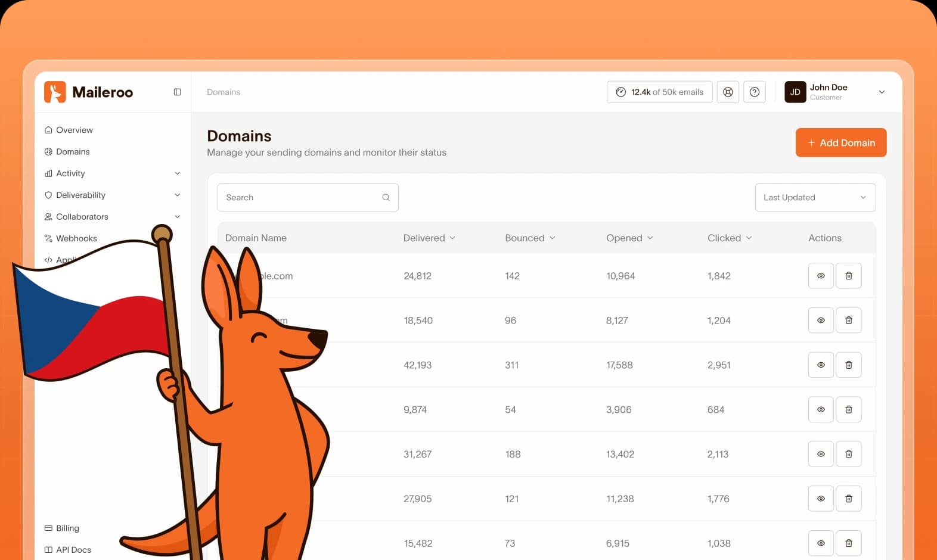Delete the domain with 18,540 delivered
Image resolution: width=937 pixels, height=560 pixels.
[849, 321]
